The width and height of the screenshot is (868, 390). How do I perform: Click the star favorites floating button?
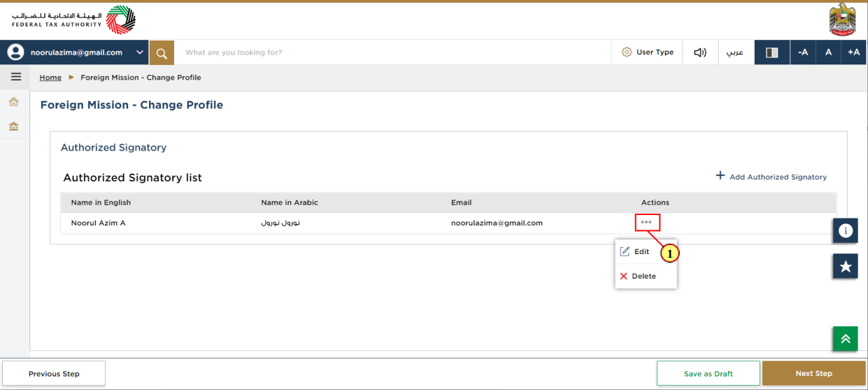(x=846, y=266)
